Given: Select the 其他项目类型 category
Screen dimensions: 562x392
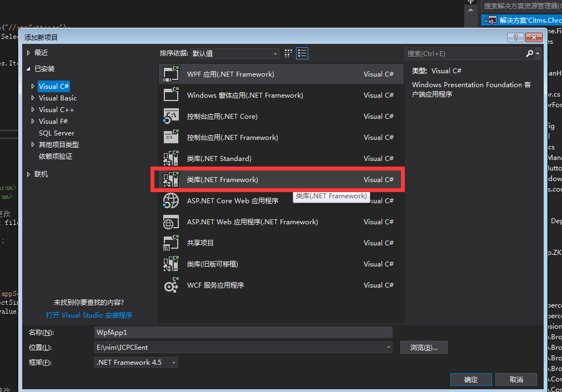Looking at the screenshot, I should coord(59,144).
